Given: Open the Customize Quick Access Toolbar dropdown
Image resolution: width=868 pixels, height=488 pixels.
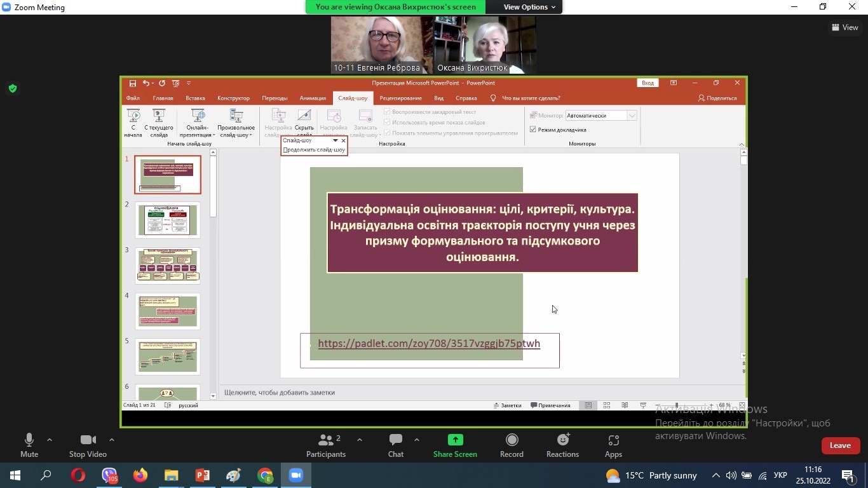Looking at the screenshot, I should (x=189, y=83).
